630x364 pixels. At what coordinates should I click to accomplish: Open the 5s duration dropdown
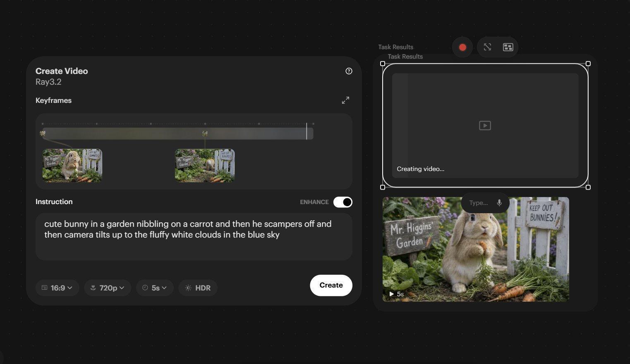coord(155,288)
